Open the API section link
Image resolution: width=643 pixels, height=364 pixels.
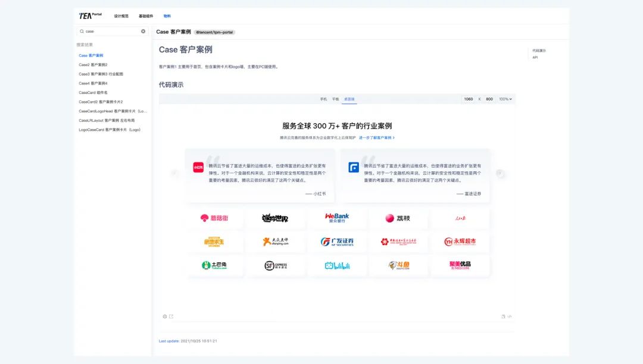(x=535, y=57)
